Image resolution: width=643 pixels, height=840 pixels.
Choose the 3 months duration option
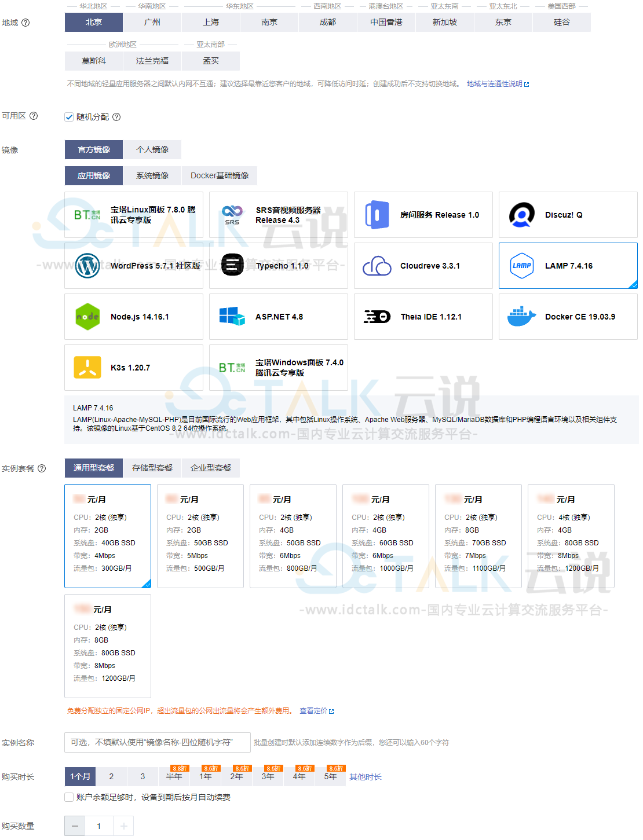143,776
